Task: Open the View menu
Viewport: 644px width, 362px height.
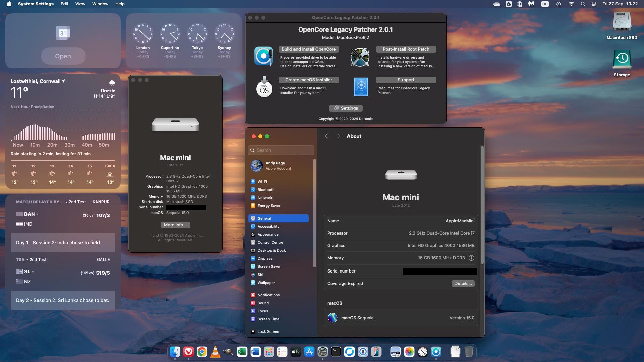Action: [80, 4]
